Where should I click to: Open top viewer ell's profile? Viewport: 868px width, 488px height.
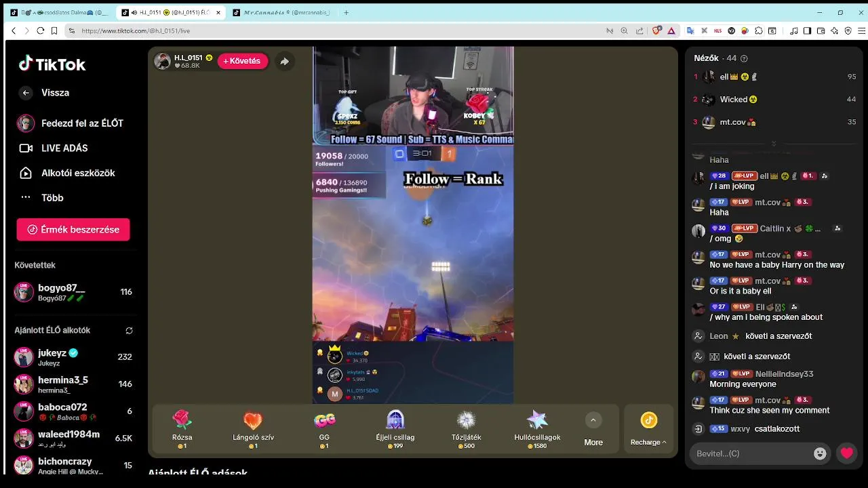point(774,77)
